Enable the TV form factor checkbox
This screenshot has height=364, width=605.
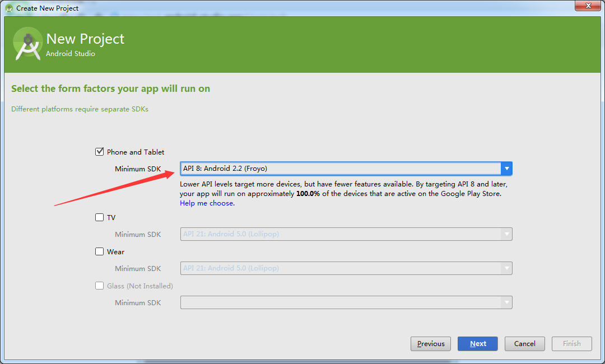click(x=100, y=217)
